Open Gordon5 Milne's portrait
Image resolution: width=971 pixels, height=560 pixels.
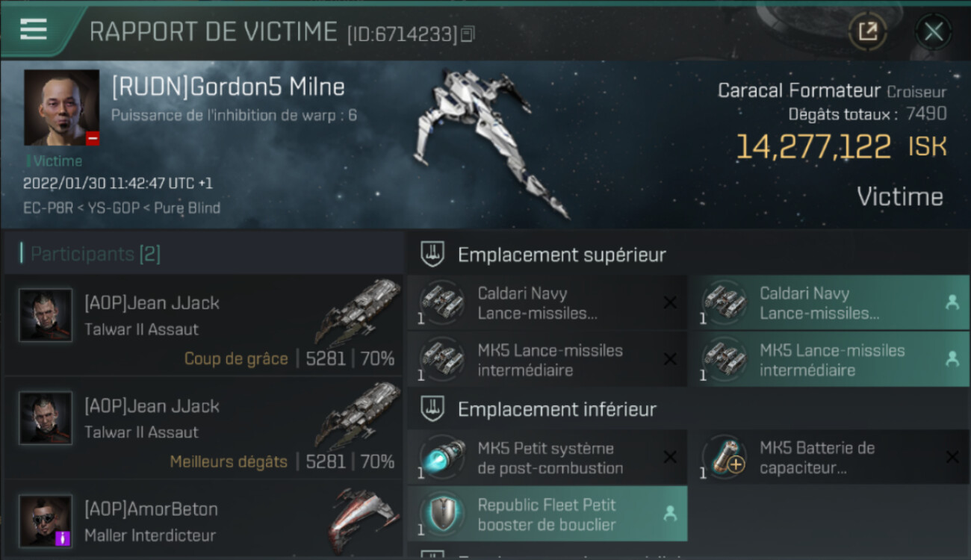click(x=61, y=108)
